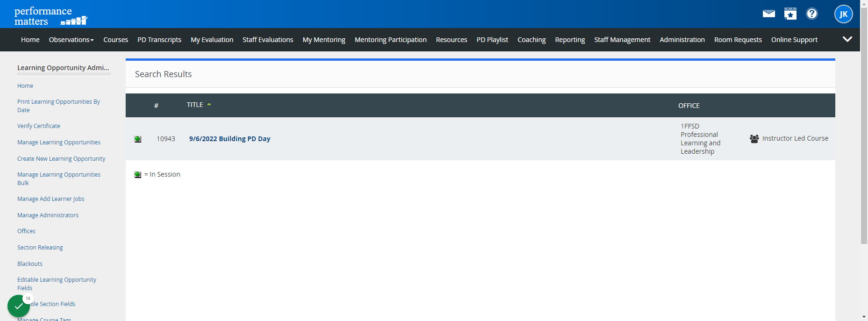Image resolution: width=868 pixels, height=321 pixels.
Task: Open the Blackouts sidebar link
Action: click(30, 264)
